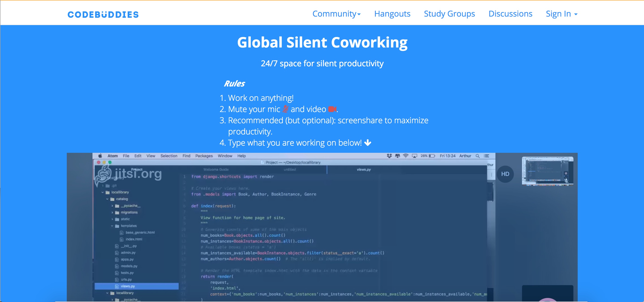Expand the migrations folder
This screenshot has width=644, height=302.
112,213
